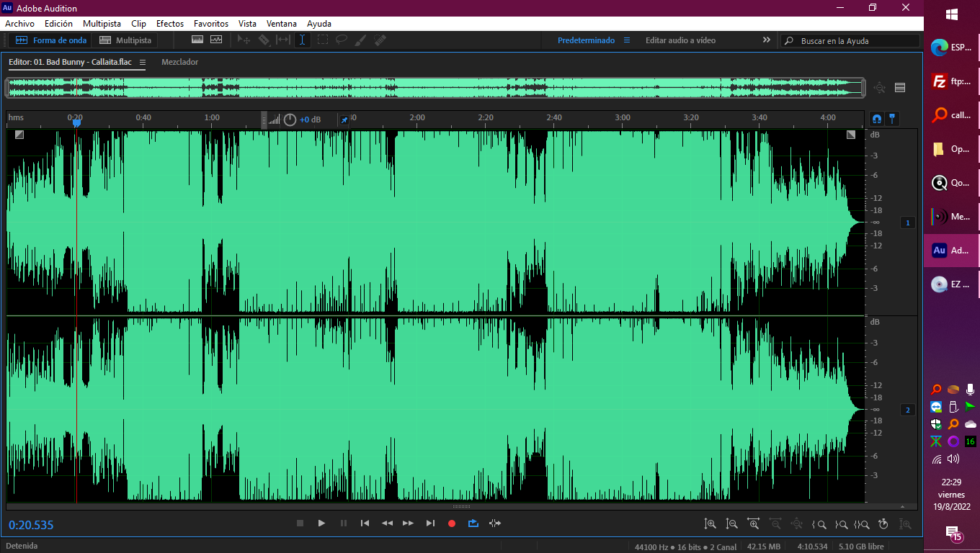Zoom to selection icon
This screenshot has width=980, height=553.
pos(862,524)
